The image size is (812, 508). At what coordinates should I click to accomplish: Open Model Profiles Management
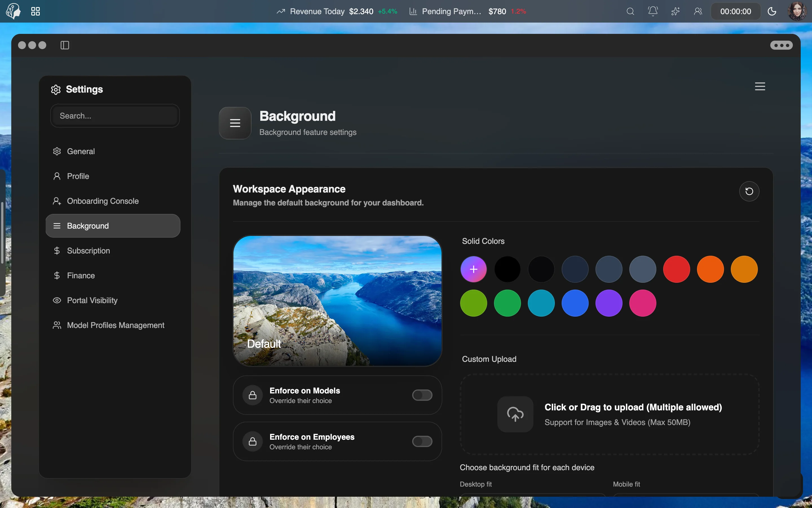point(113,325)
